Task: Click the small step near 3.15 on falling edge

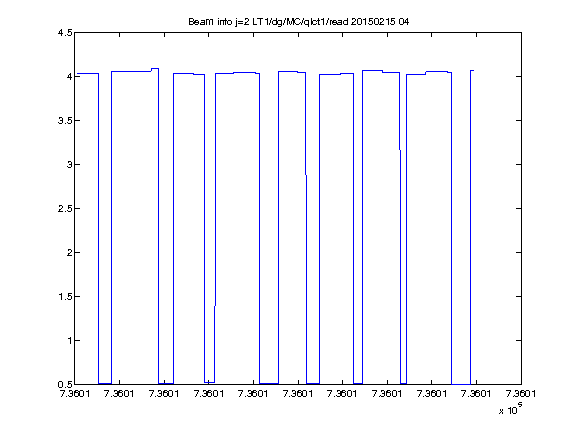Action: click(x=400, y=150)
